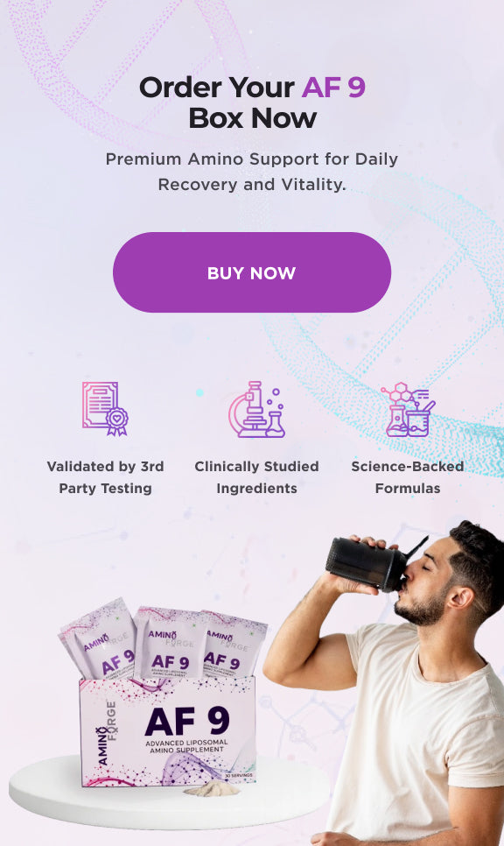Click the black shaker bottle
Screen dimensions: 504x846
pos(371,564)
